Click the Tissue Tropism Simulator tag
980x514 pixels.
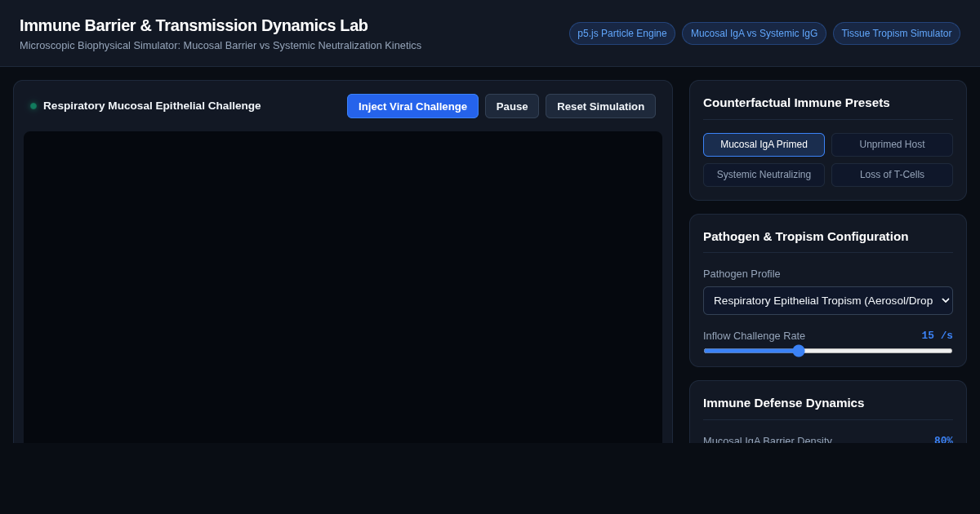[897, 33]
